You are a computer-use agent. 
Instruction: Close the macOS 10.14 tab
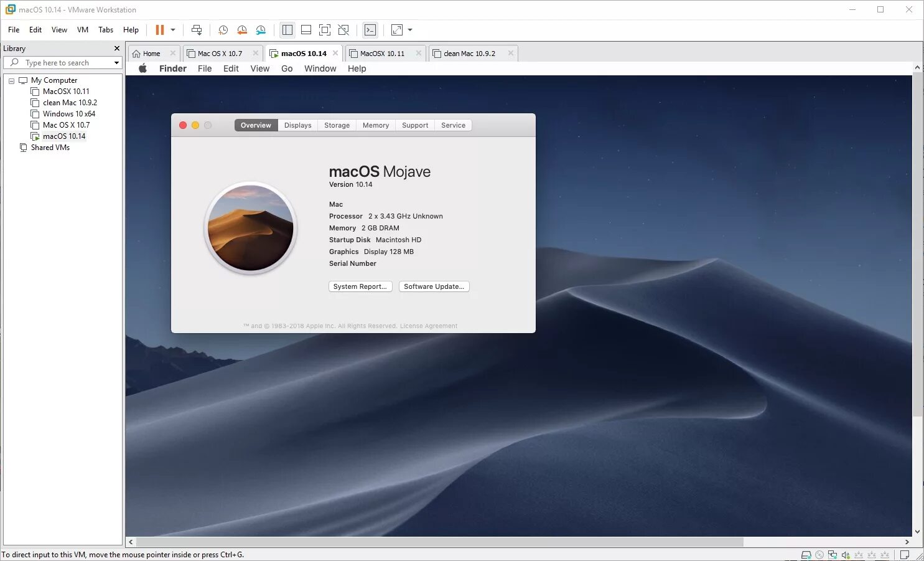pyautogui.click(x=335, y=54)
